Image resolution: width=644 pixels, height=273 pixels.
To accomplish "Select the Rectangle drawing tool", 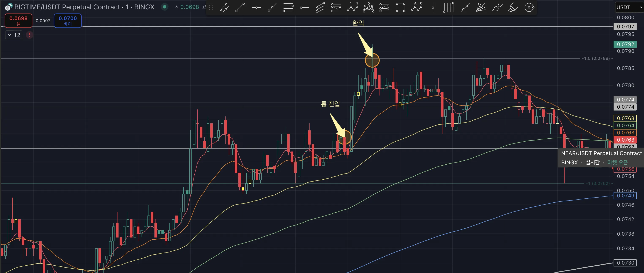I will 401,7.
